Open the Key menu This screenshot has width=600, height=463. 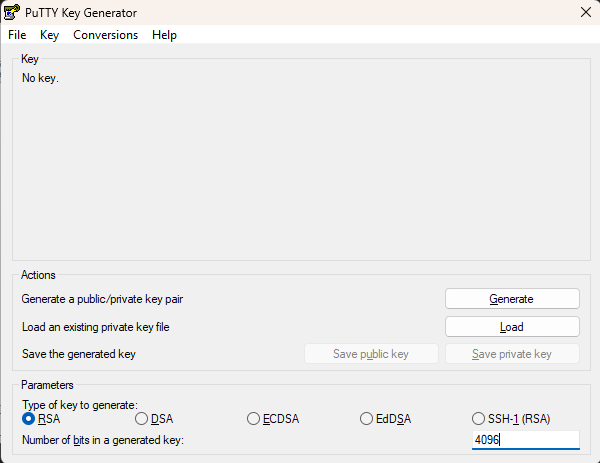(49, 35)
